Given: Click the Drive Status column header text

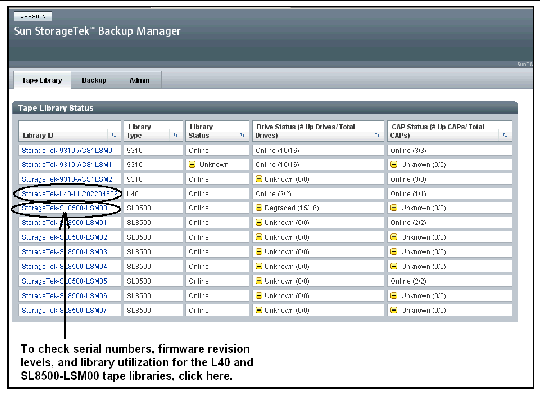Looking at the screenshot, I should click(x=305, y=131).
